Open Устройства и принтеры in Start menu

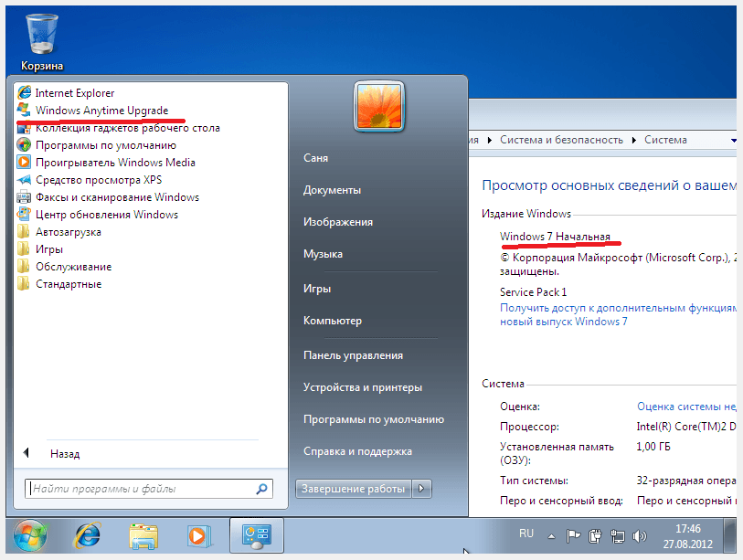point(363,387)
